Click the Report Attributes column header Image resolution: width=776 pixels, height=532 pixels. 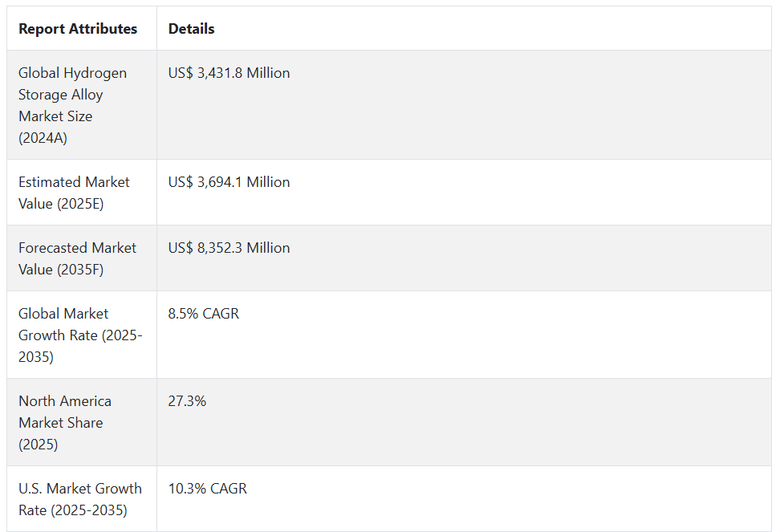coord(78,29)
